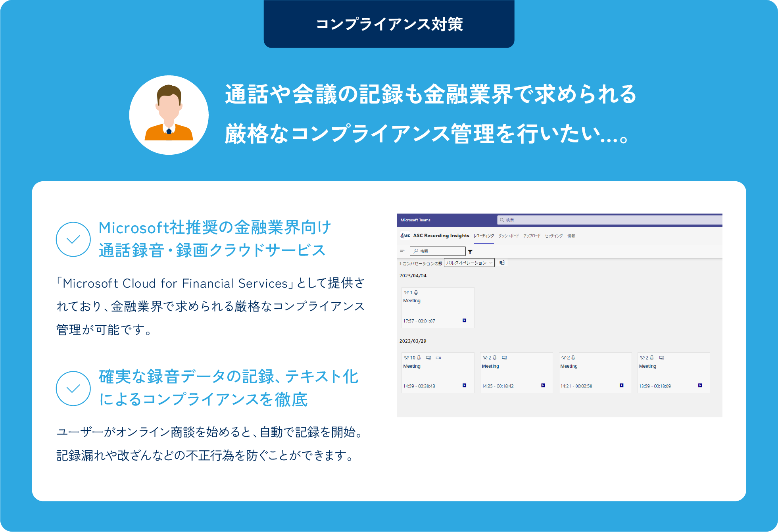Open the filter funnel icon
The width and height of the screenshot is (778, 532).
tap(470, 252)
